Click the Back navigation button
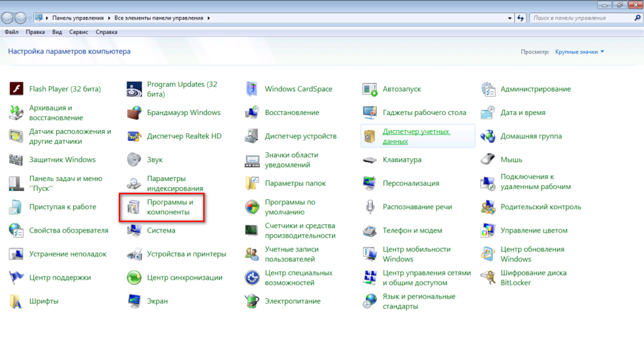This screenshot has height=362, width=644. pyautogui.click(x=10, y=18)
